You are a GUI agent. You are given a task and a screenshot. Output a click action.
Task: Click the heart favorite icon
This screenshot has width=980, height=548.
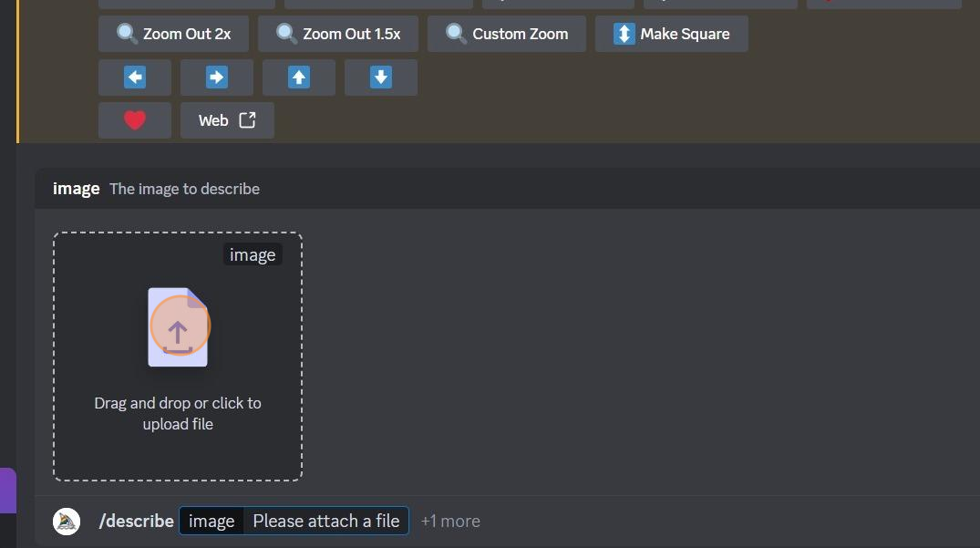pos(134,119)
